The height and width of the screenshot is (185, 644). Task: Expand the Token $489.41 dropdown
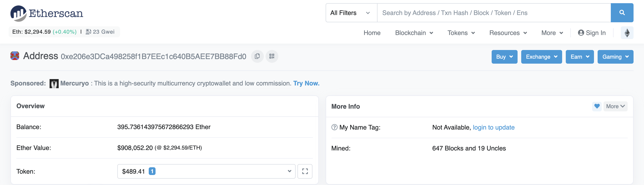(x=206, y=172)
